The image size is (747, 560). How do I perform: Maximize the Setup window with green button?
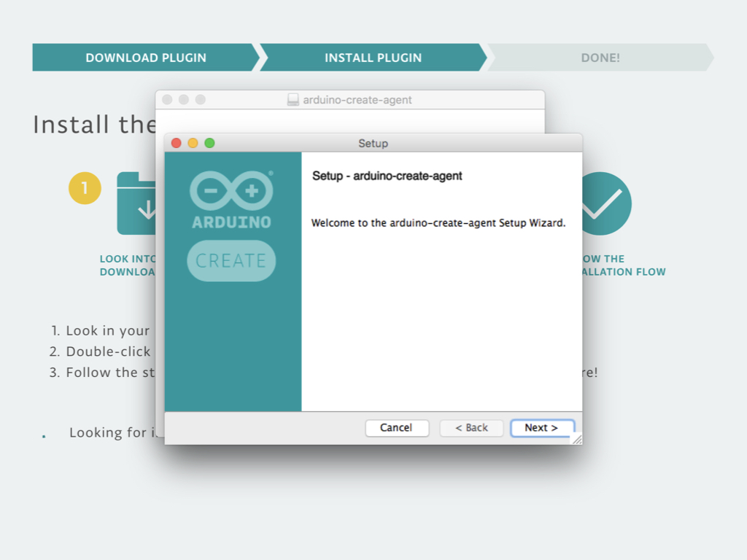coord(209,143)
